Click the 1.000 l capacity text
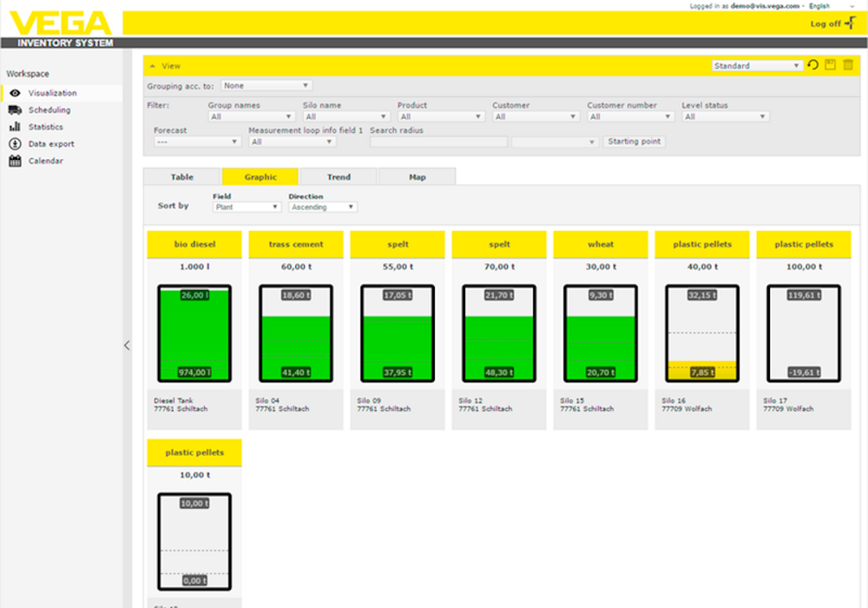This screenshot has height=608, width=868. coord(194,267)
